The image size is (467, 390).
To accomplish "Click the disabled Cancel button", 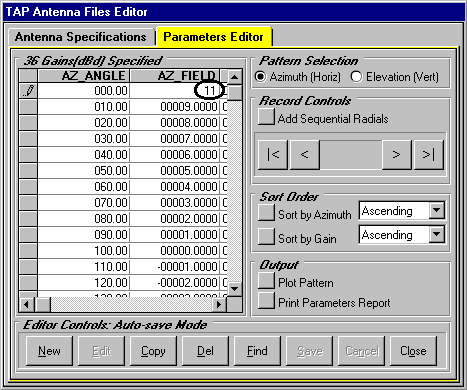I will pyautogui.click(x=361, y=351).
